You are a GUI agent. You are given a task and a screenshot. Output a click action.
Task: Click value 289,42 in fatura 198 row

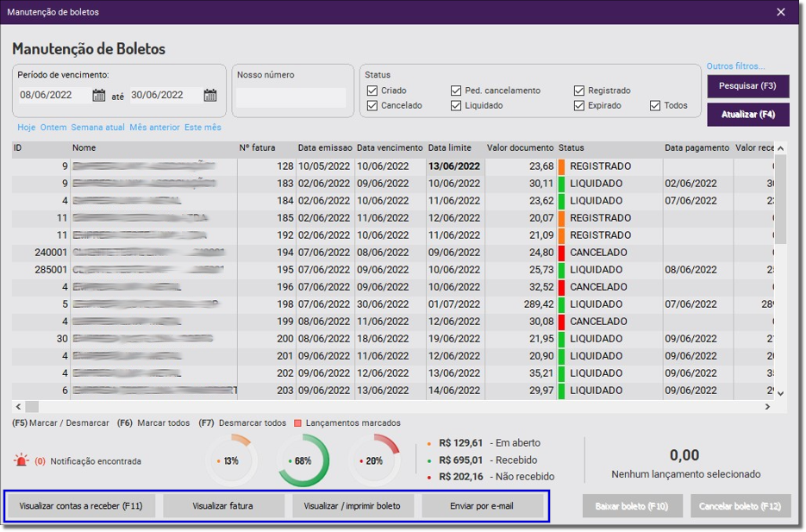click(539, 304)
